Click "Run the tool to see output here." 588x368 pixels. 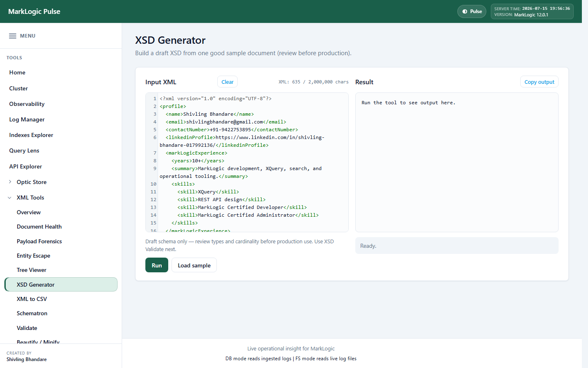408,103
